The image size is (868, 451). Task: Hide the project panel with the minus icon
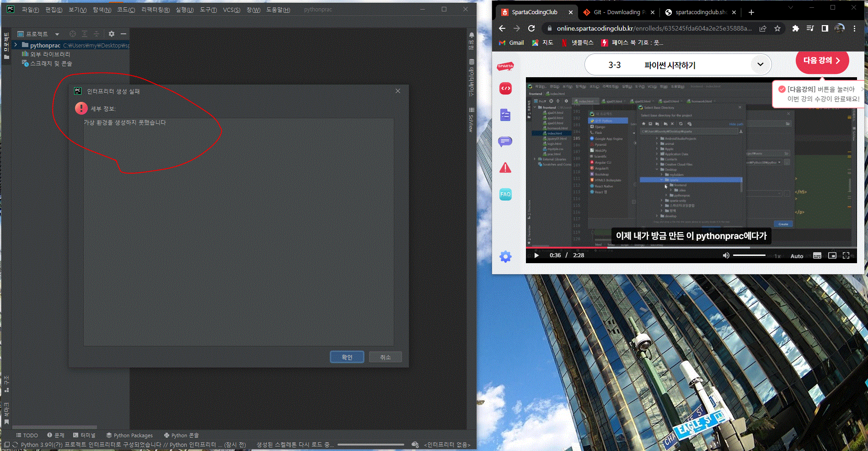tap(123, 34)
